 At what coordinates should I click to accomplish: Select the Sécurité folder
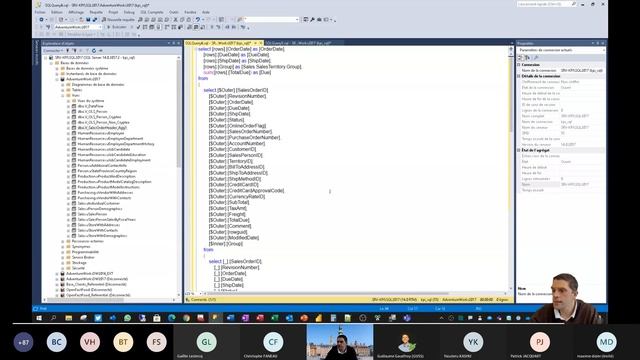point(78,268)
